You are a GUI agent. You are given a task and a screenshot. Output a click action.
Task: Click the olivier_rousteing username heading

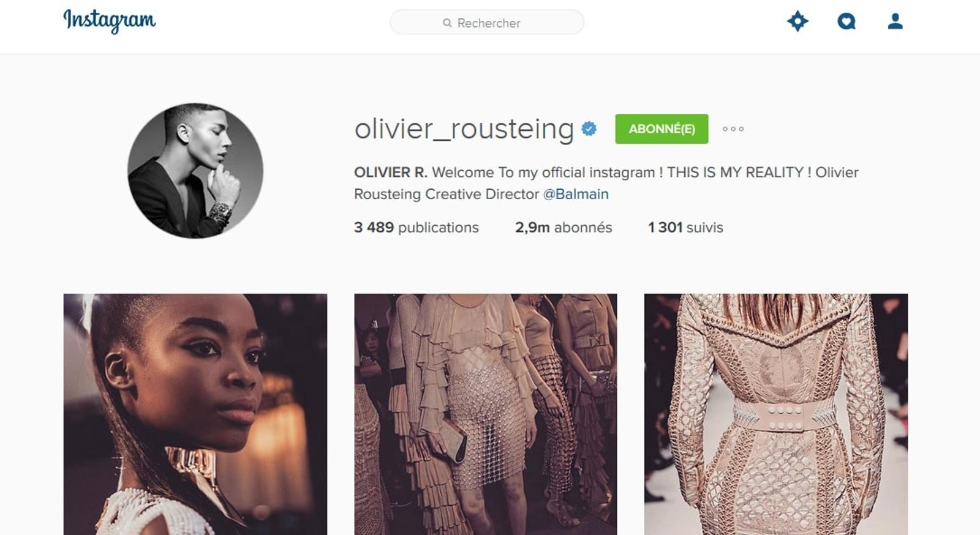click(464, 129)
